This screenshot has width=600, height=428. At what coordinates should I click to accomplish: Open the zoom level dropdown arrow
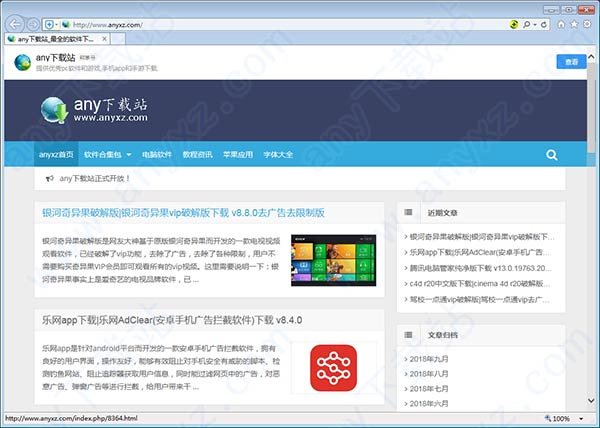(581, 418)
